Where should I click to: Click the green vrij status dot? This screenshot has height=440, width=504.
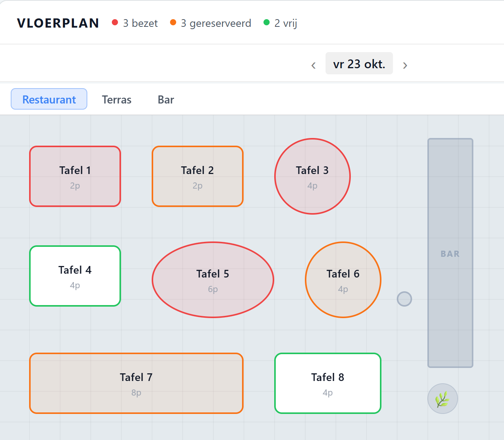click(x=267, y=22)
